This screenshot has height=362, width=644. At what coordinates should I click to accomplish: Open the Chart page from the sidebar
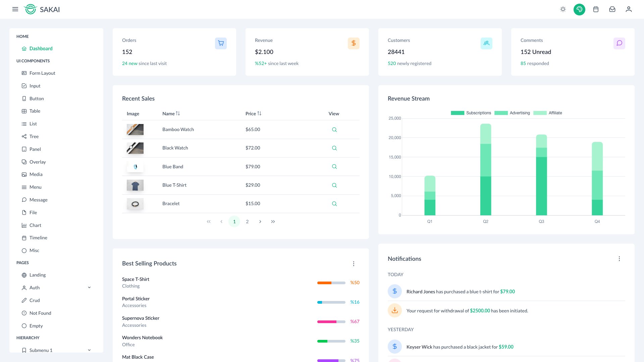[35, 225]
